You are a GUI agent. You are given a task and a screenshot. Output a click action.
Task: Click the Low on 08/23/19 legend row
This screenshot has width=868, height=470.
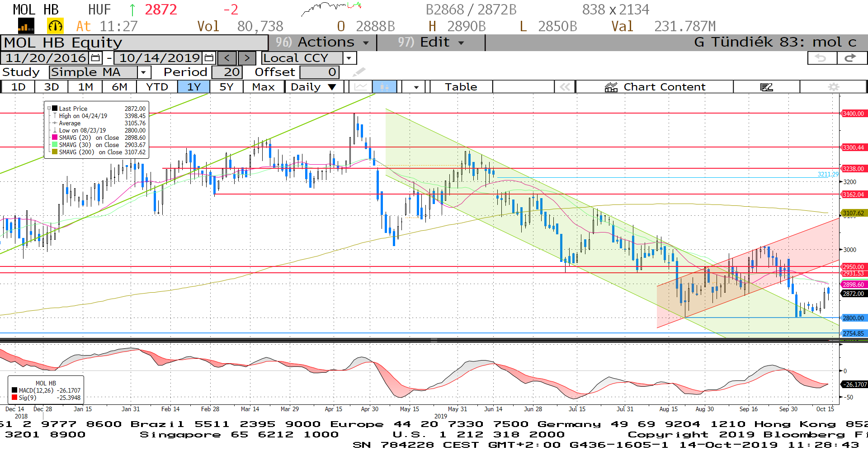99,130
